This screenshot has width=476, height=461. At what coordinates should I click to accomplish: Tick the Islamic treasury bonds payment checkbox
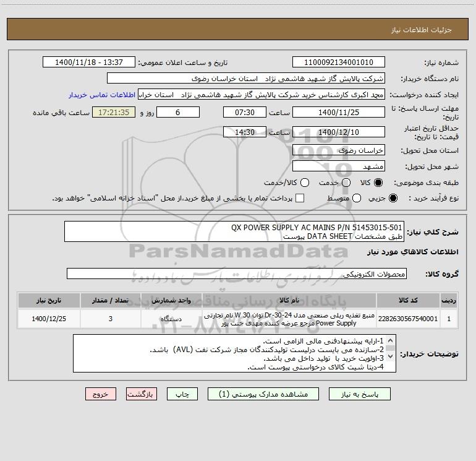click(300, 198)
